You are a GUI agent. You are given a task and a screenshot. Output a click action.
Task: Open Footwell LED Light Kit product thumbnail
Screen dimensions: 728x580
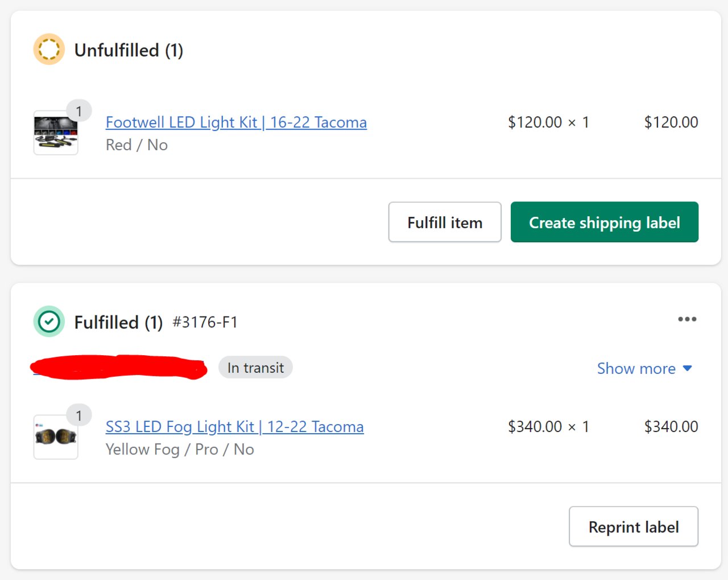(56, 133)
